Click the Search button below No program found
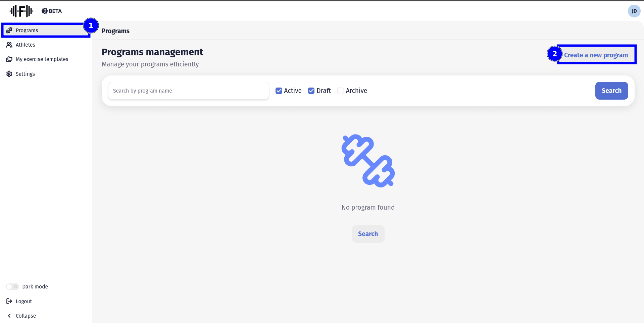This screenshot has width=644, height=323. [368, 234]
